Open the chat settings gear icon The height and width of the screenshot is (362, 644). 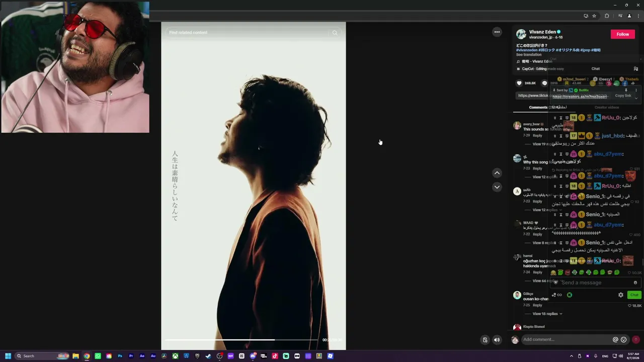[x=621, y=295]
